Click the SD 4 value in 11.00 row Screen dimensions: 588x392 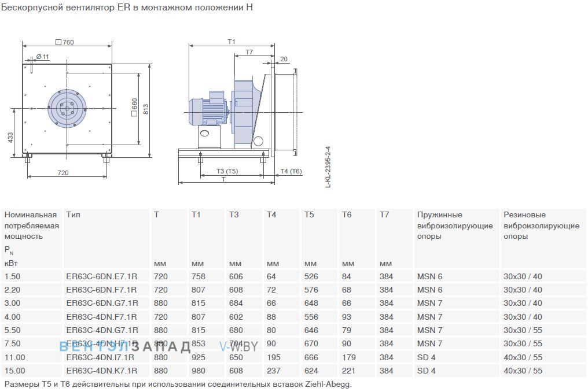427,357
